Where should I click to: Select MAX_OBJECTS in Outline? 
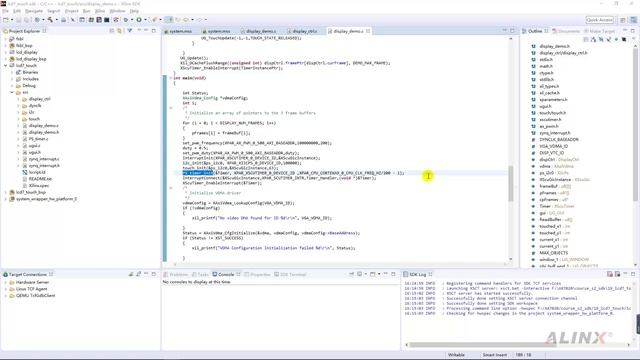pyautogui.click(x=553, y=253)
